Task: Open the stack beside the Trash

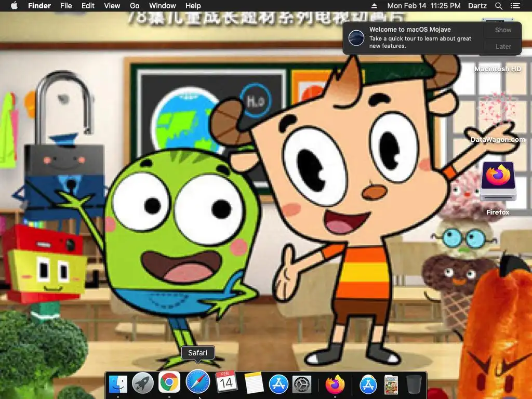Action: (391, 384)
